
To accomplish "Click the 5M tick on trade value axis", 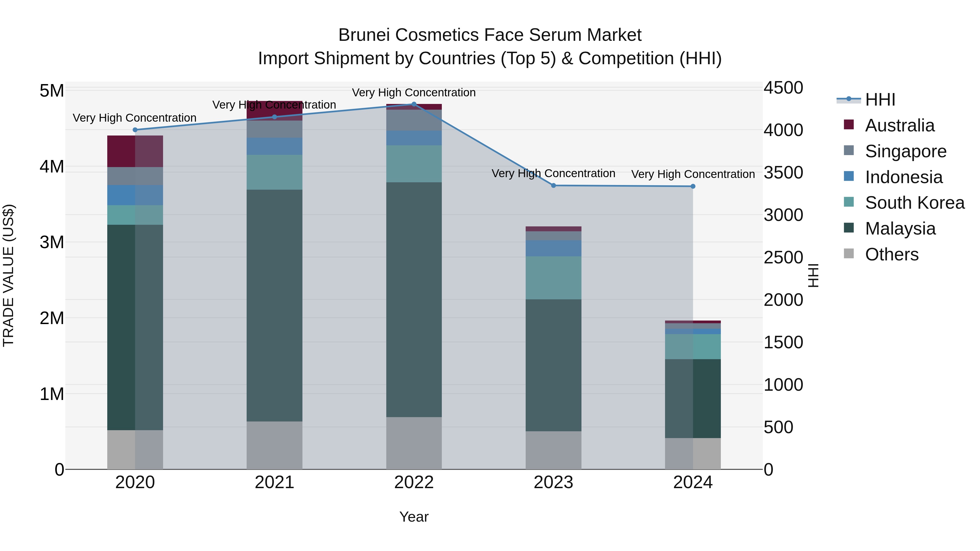I will point(52,91).
